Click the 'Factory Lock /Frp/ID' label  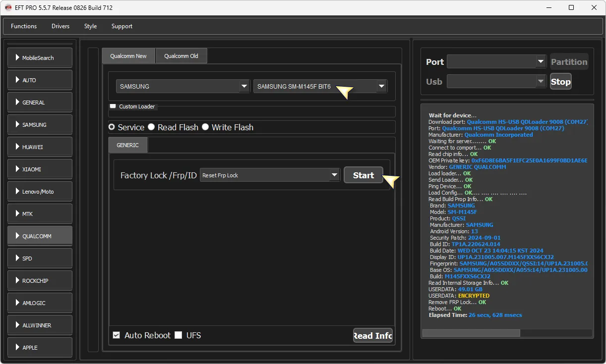(159, 175)
